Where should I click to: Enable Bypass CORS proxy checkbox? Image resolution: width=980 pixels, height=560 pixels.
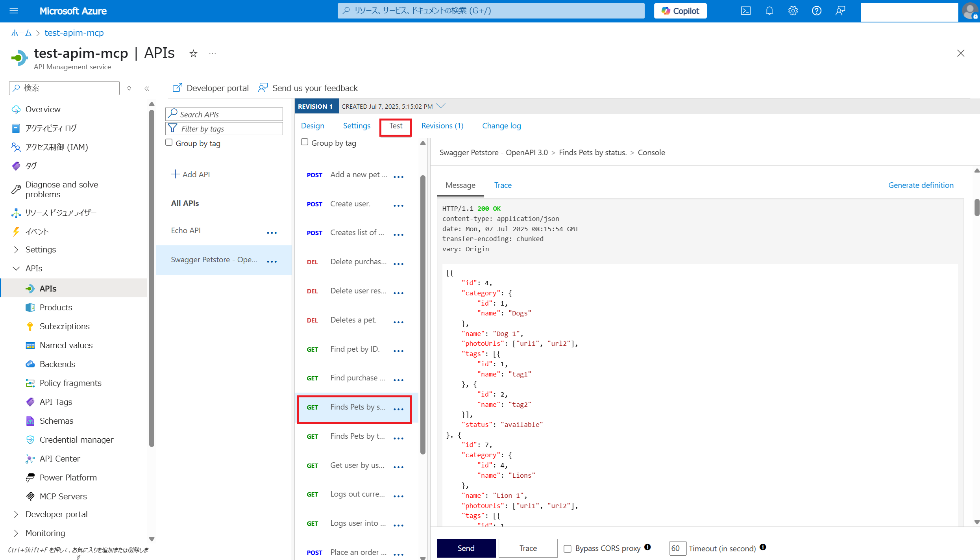568,549
